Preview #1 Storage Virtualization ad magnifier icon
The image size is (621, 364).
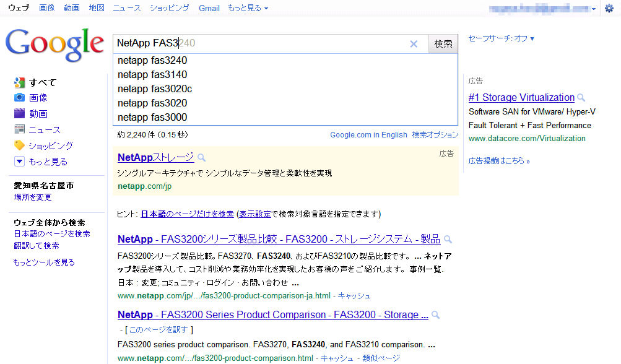click(x=581, y=97)
